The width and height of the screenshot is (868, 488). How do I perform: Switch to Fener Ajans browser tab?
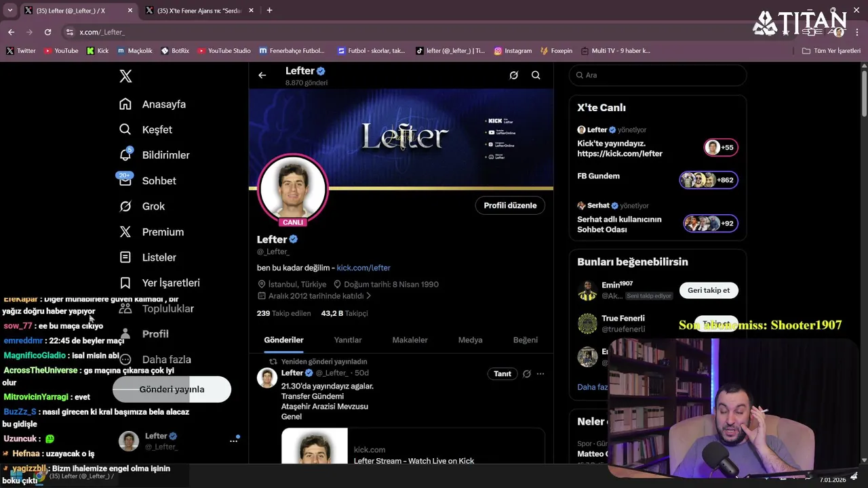pos(199,11)
